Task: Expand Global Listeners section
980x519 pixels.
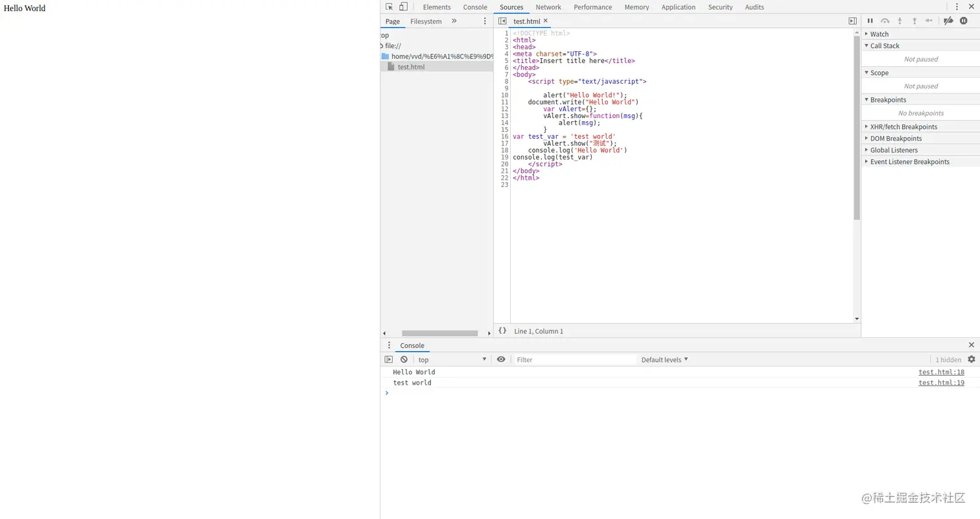Action: (x=920, y=150)
